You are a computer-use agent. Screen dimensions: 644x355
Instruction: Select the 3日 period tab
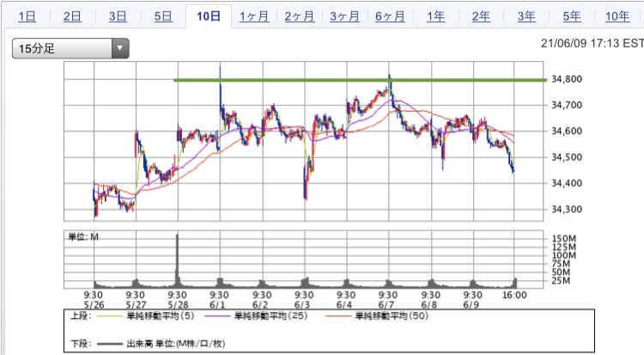(x=118, y=16)
